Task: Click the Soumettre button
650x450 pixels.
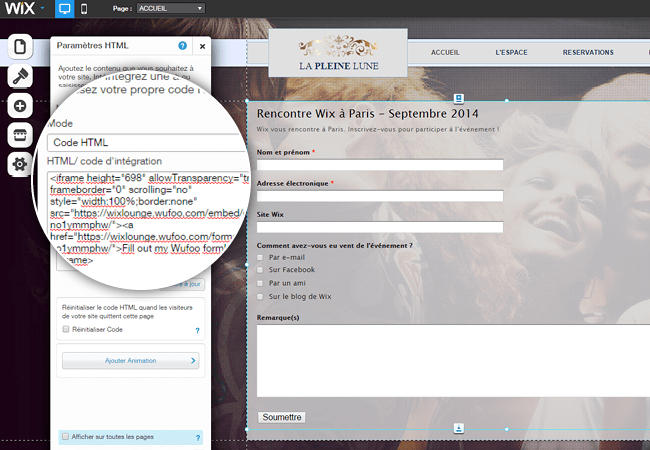Action: click(x=281, y=417)
